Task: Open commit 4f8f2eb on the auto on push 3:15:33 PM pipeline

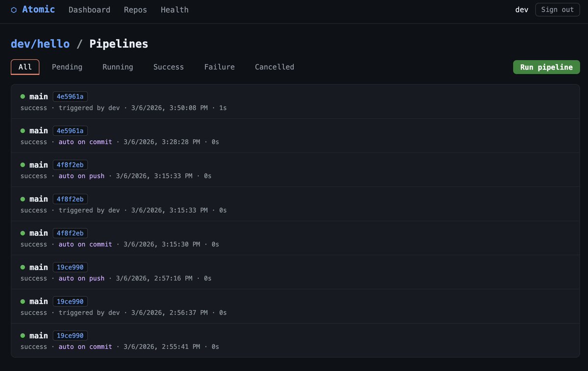Action: tap(70, 165)
